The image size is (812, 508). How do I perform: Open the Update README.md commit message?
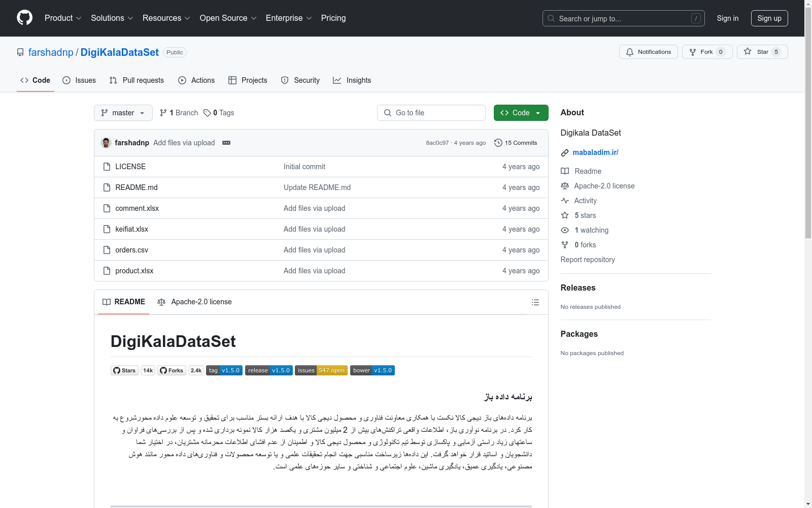(x=317, y=187)
